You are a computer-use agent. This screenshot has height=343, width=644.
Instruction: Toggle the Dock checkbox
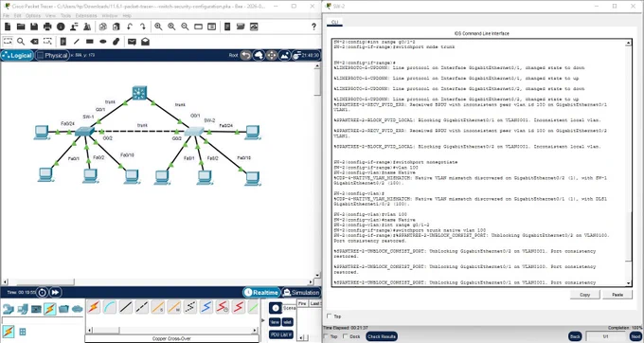[346, 336]
